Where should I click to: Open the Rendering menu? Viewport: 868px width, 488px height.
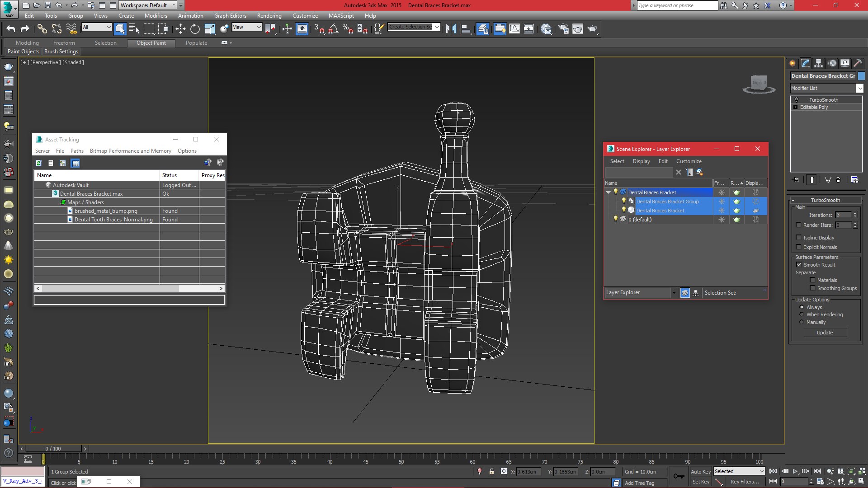click(x=269, y=15)
